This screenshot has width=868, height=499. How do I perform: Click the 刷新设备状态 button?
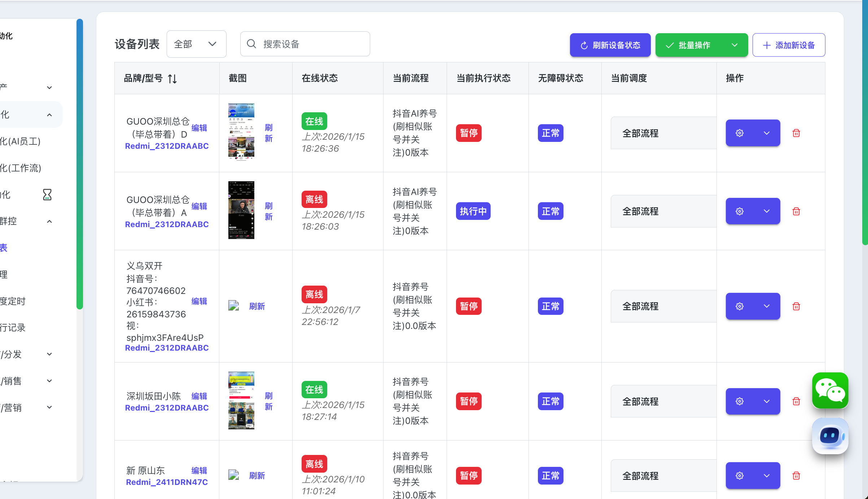coord(610,45)
